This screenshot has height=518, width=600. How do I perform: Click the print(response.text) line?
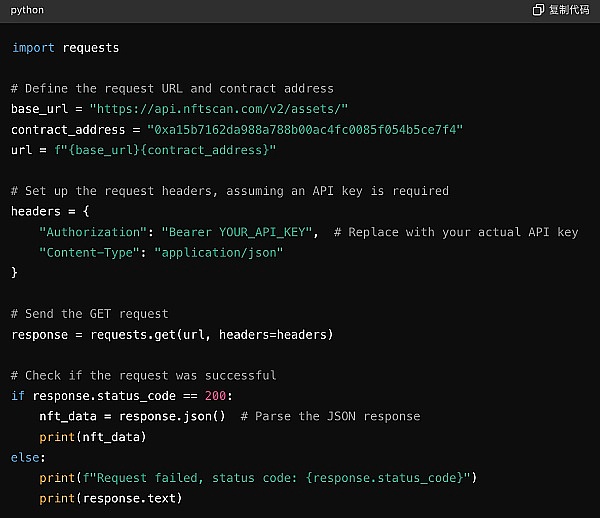(x=111, y=498)
